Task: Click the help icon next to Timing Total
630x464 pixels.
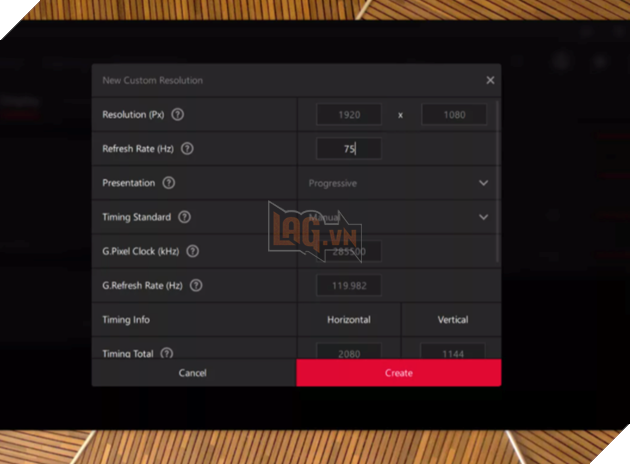Action: (166, 353)
